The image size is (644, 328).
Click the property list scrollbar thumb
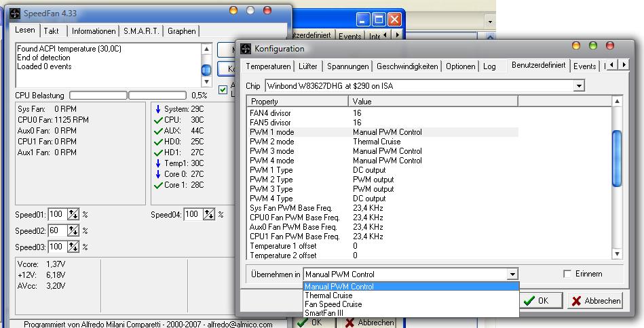(616, 159)
